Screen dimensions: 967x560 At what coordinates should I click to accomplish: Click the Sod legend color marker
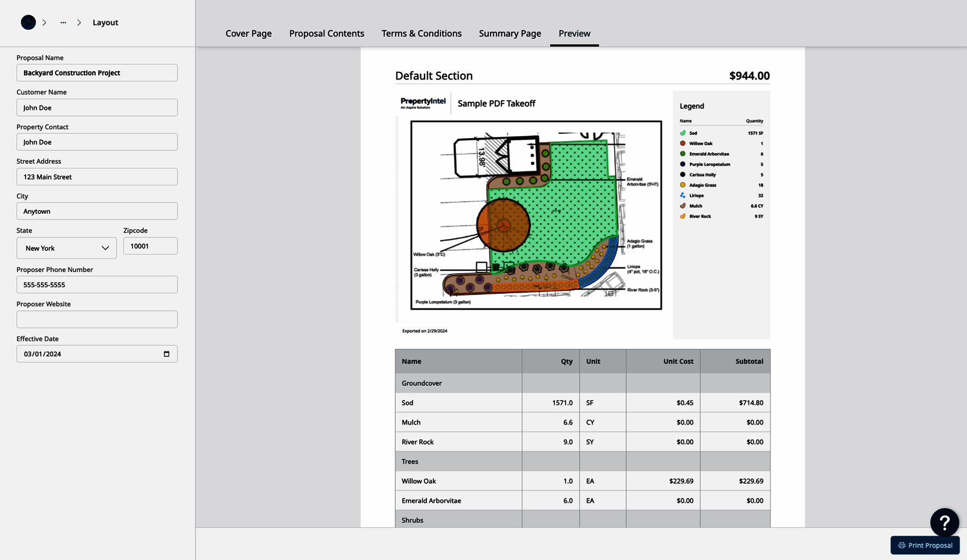[683, 133]
